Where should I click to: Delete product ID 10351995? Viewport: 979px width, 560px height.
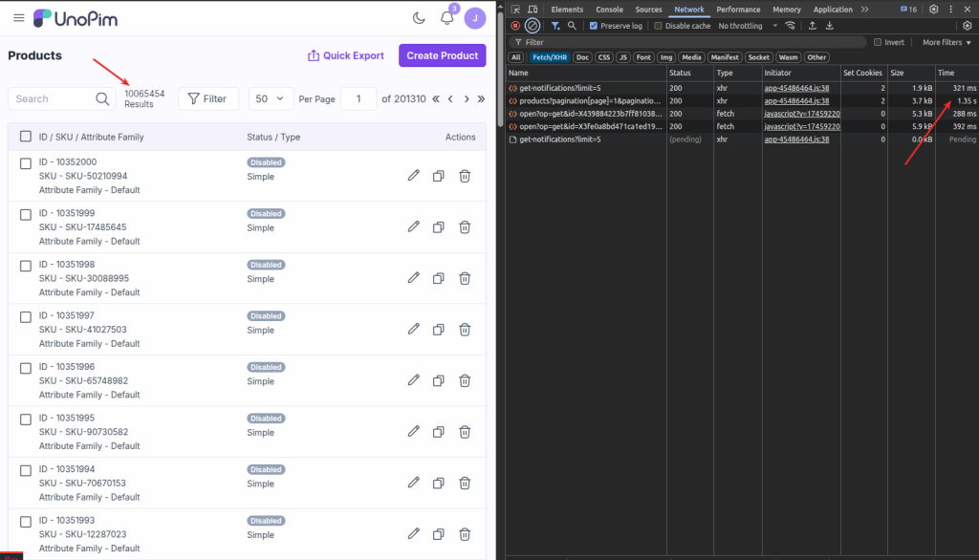(x=465, y=432)
